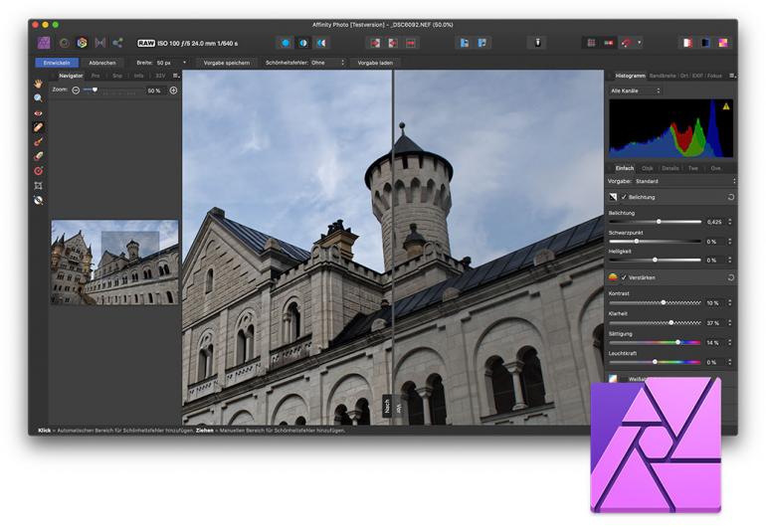Choose the Red Eye removal tool
Viewport: 766px width, 532px height.
click(38, 112)
